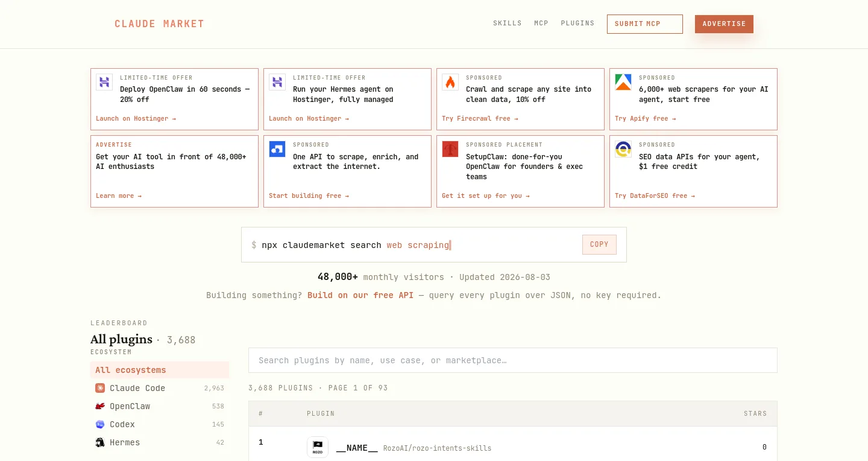Click the OpenClaw ecosystem icon
This screenshot has width=868, height=461.
point(100,406)
